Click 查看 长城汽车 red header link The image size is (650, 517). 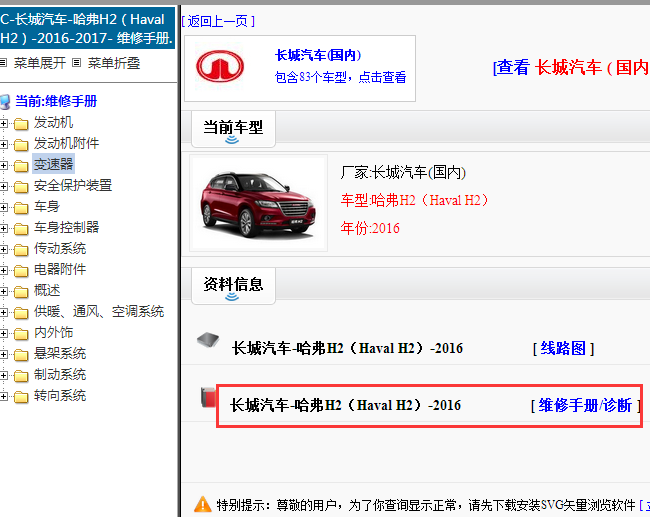(571, 67)
